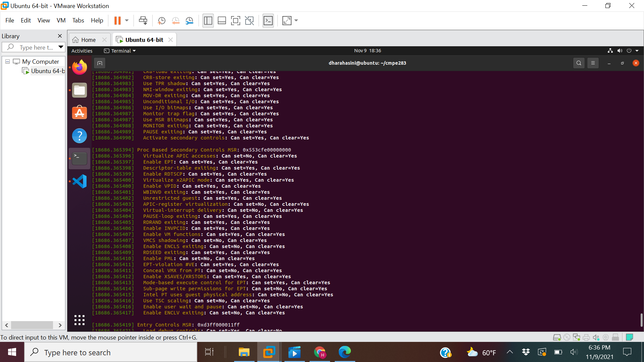This screenshot has width=644, height=362.
Task: Select the Terminal icon in the dock
Action: click(79, 159)
